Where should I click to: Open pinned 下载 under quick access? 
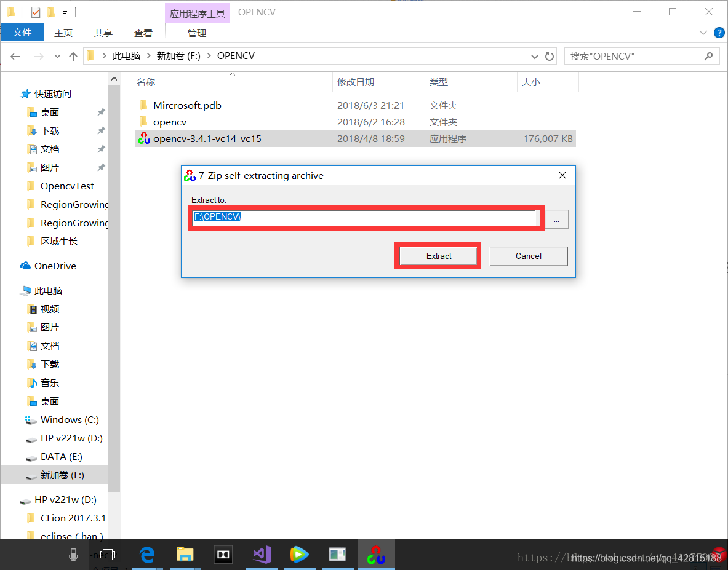click(50, 131)
